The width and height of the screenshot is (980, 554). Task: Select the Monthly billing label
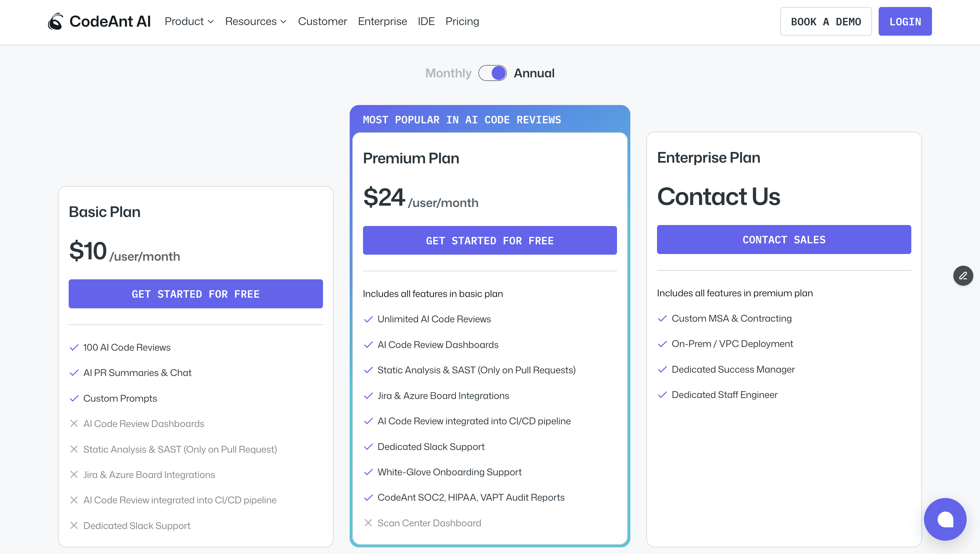(448, 73)
